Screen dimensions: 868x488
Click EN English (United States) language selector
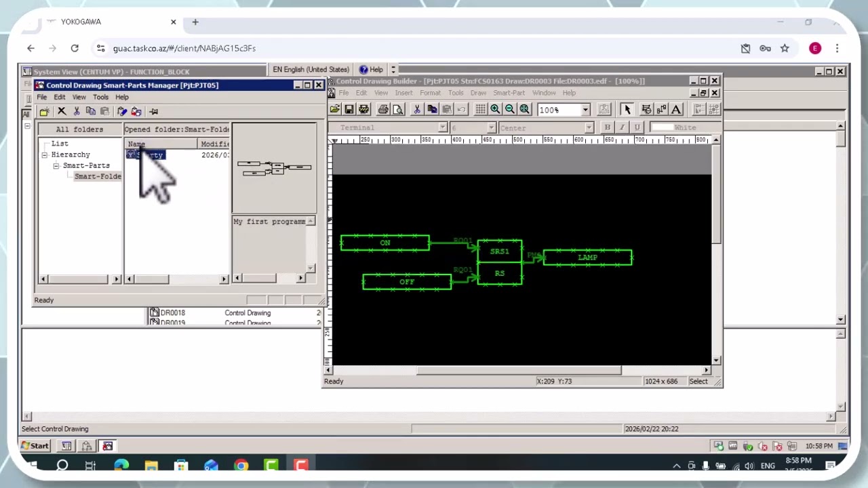coord(311,69)
